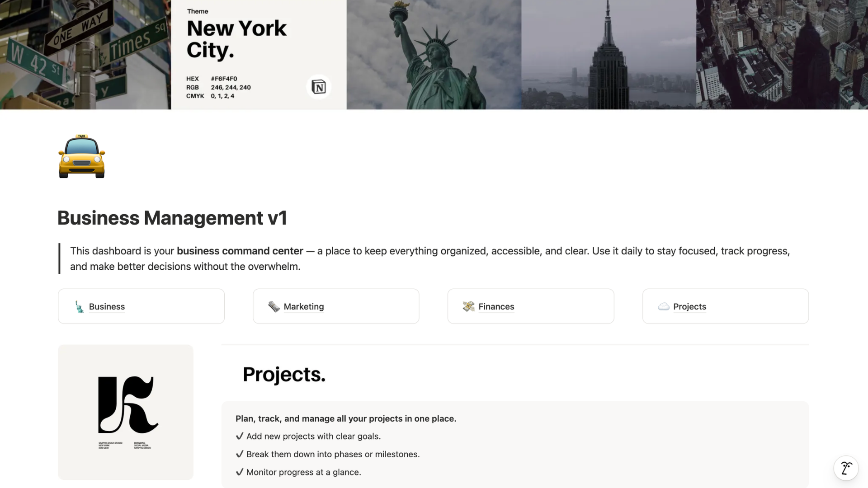Open the Finances page link
Viewport: 868px width, 488px height.
(x=496, y=307)
